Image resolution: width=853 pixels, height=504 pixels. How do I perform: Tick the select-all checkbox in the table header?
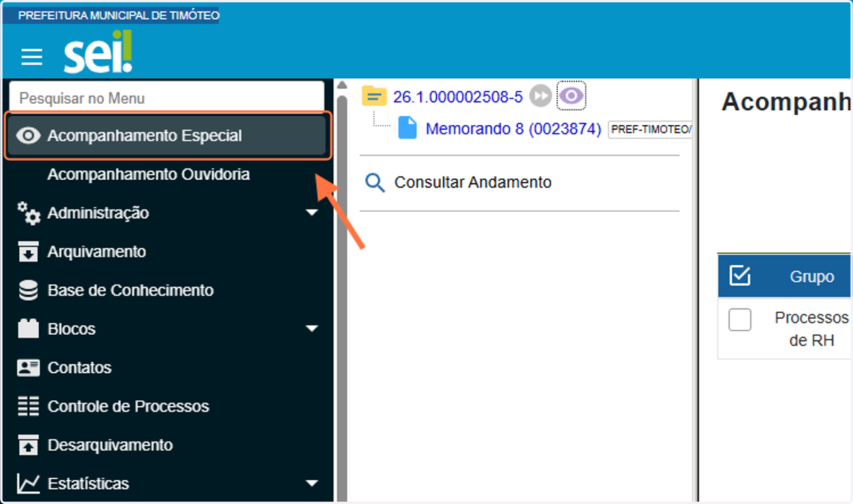point(740,275)
